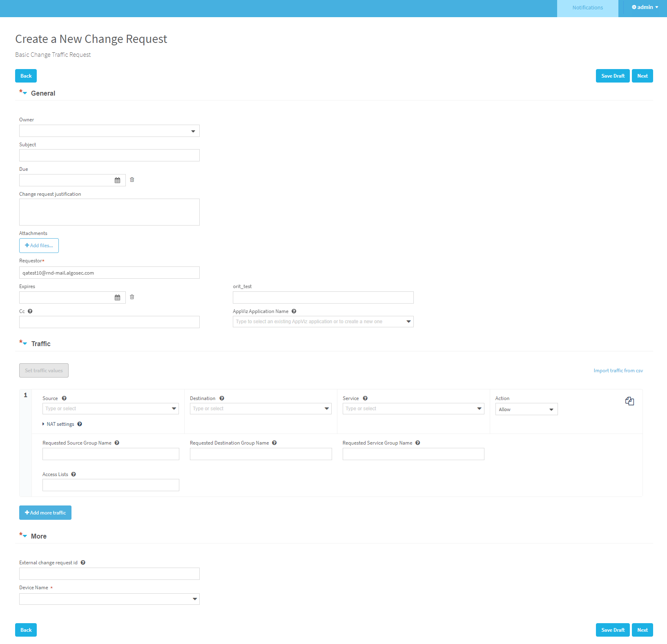Show help for External change request id
Viewport: 667px width, 644px height.
(83, 563)
